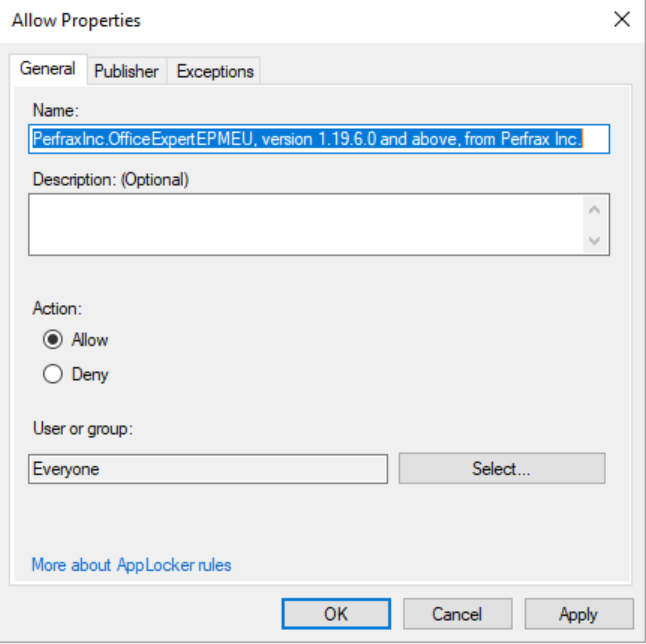Click the Everyone user or group field

coord(207,468)
